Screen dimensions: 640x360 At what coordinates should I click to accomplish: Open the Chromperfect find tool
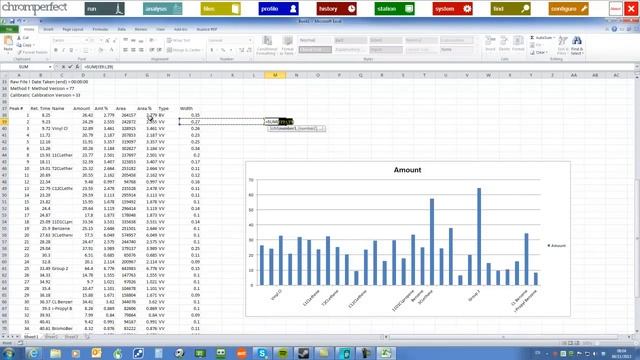click(x=510, y=9)
